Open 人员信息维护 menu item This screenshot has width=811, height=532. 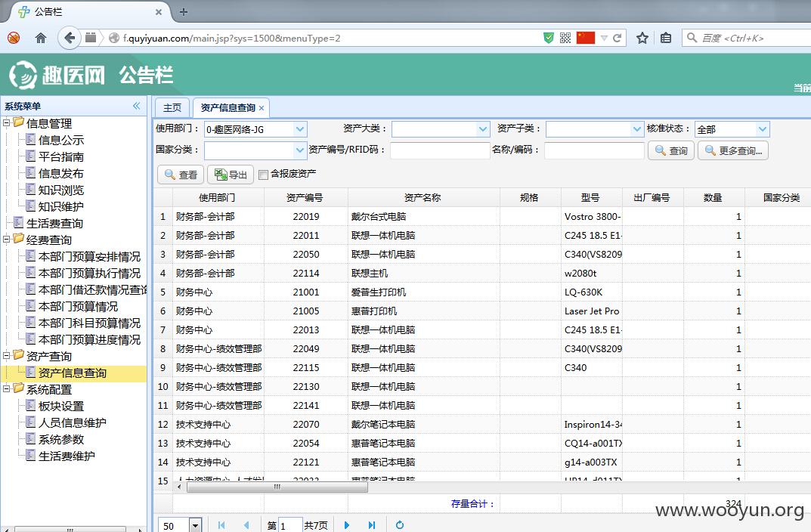click(x=73, y=422)
